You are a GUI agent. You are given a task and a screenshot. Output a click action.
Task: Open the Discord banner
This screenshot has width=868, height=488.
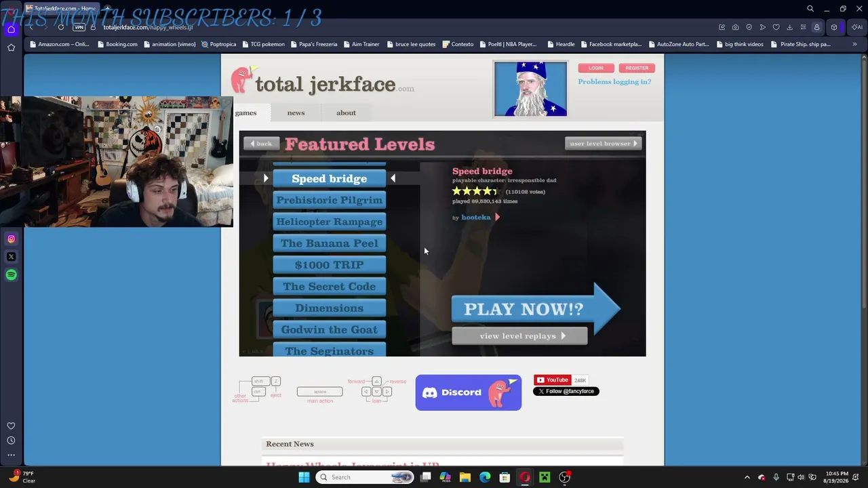(469, 392)
